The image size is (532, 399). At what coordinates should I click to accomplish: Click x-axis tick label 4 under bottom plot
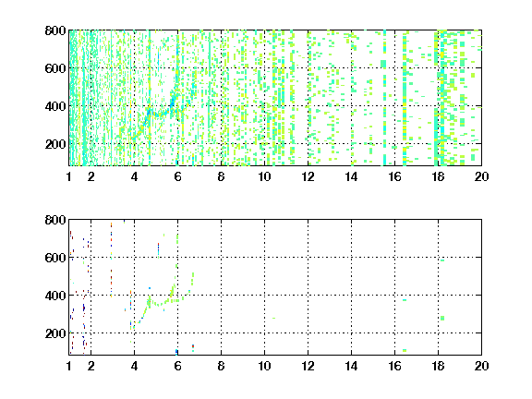click(134, 366)
